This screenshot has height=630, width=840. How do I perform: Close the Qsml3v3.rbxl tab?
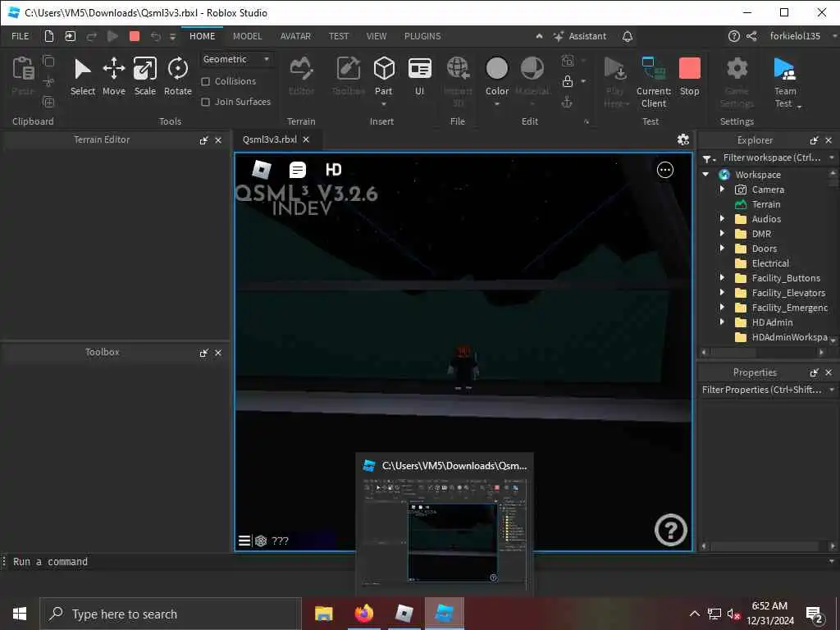(306, 139)
